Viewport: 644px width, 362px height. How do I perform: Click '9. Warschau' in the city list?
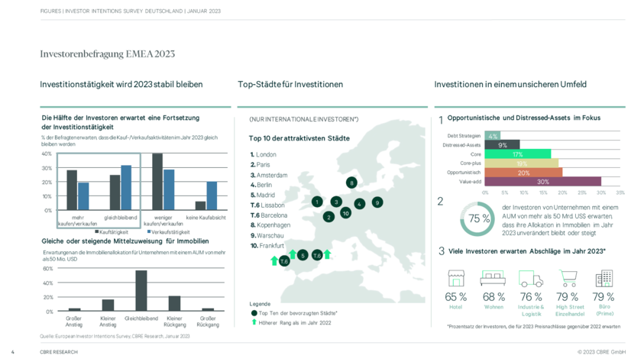(x=267, y=235)
